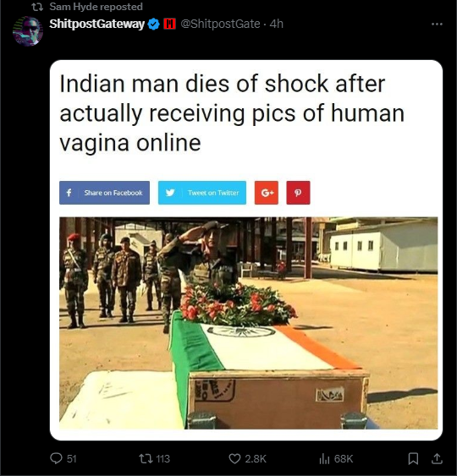457x476 pixels.
Task: Click the red affiliate badge icon
Action: [x=169, y=24]
